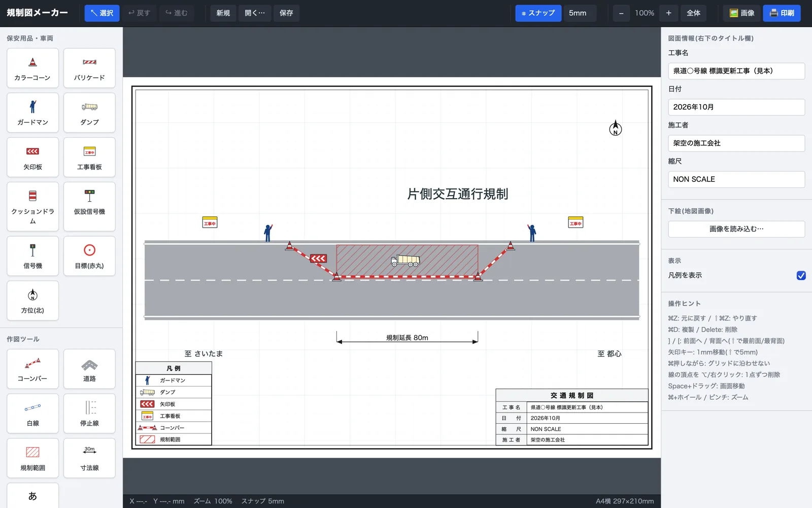Fit whole drawing with 全体 button
The height and width of the screenshot is (508, 812).
[694, 13]
